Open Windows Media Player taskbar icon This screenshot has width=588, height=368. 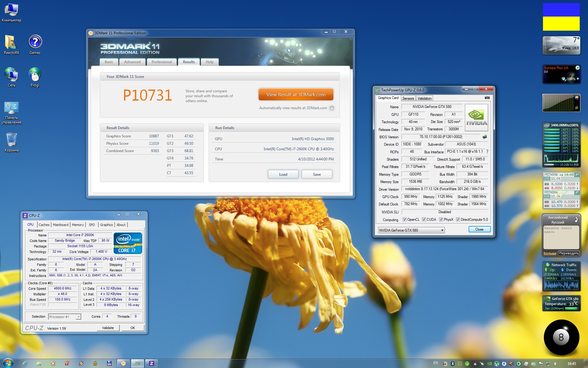click(53, 363)
